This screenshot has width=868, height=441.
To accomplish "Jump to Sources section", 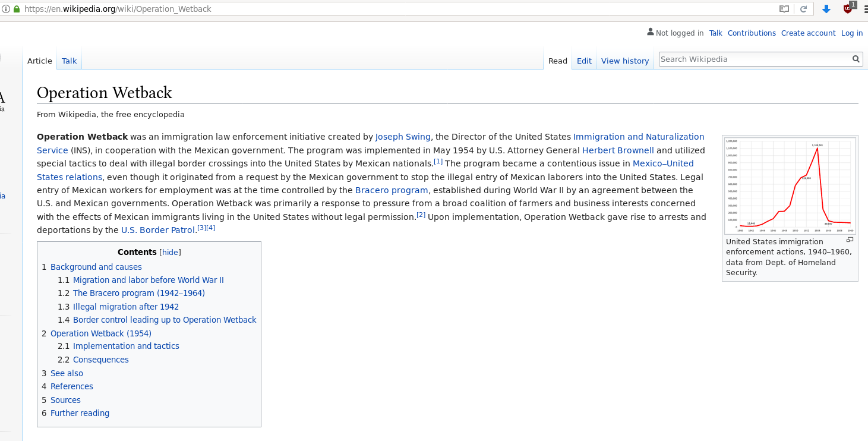I will click(65, 400).
